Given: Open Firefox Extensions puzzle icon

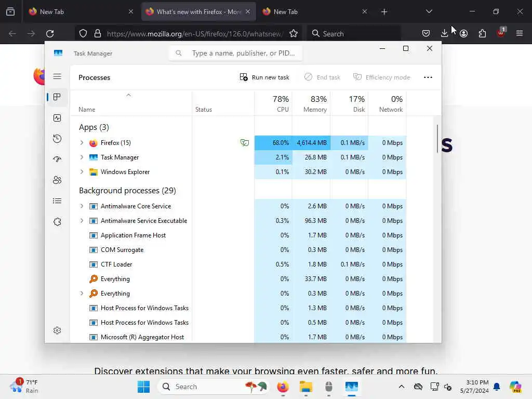Looking at the screenshot, I should pos(482,33).
